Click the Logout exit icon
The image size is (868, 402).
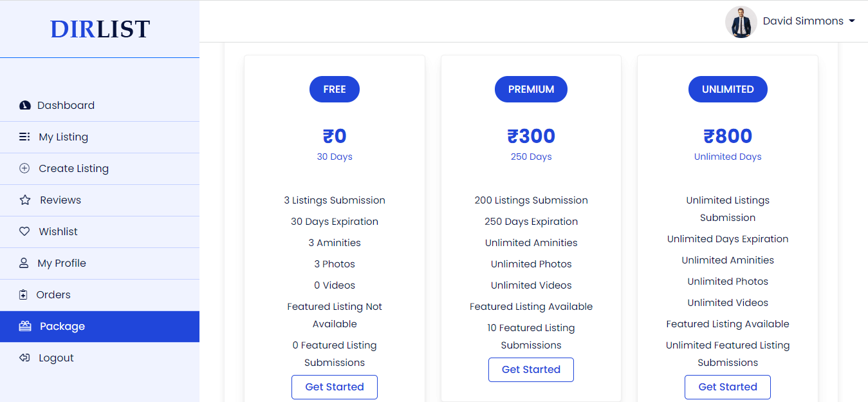[24, 358]
